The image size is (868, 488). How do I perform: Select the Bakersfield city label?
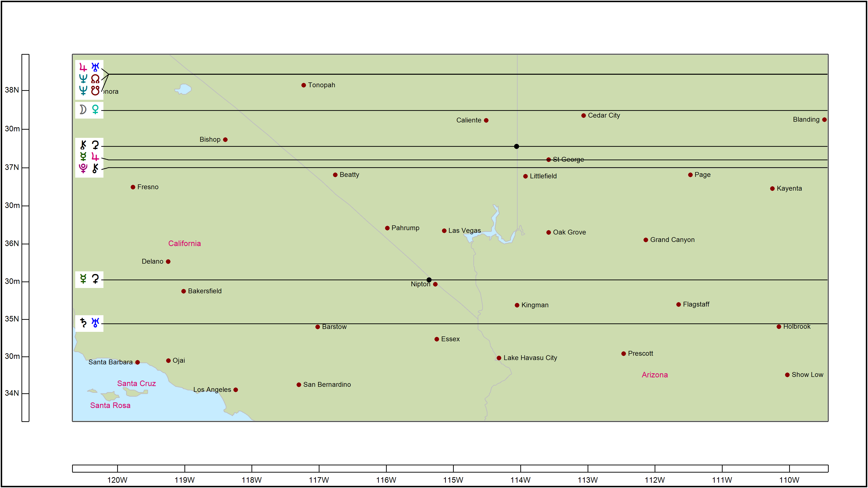[205, 291]
